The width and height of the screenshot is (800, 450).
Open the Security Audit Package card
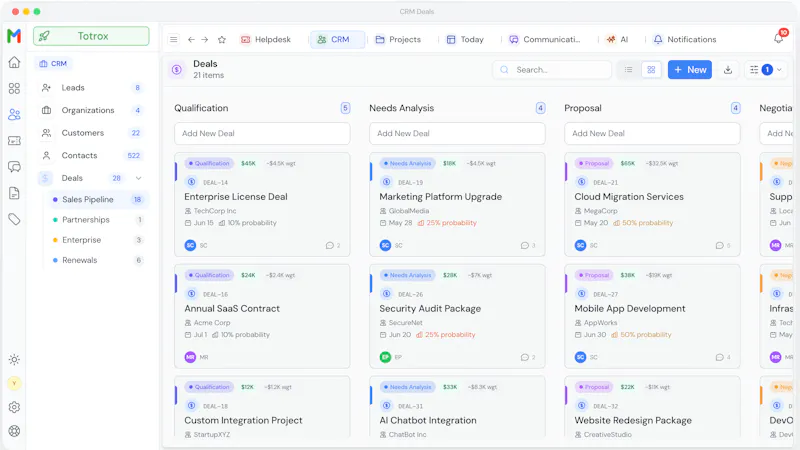(x=457, y=316)
